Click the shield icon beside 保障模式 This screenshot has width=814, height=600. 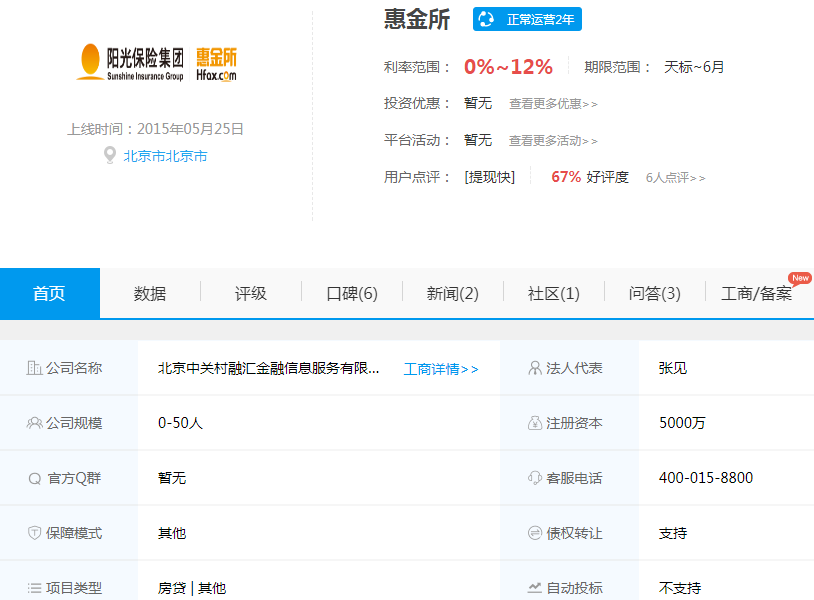(34, 533)
